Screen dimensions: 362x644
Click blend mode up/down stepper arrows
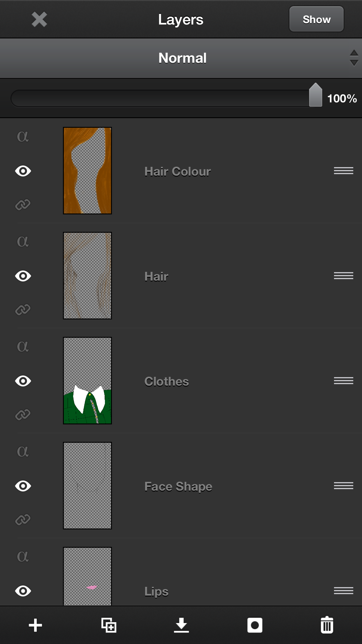[354, 58]
